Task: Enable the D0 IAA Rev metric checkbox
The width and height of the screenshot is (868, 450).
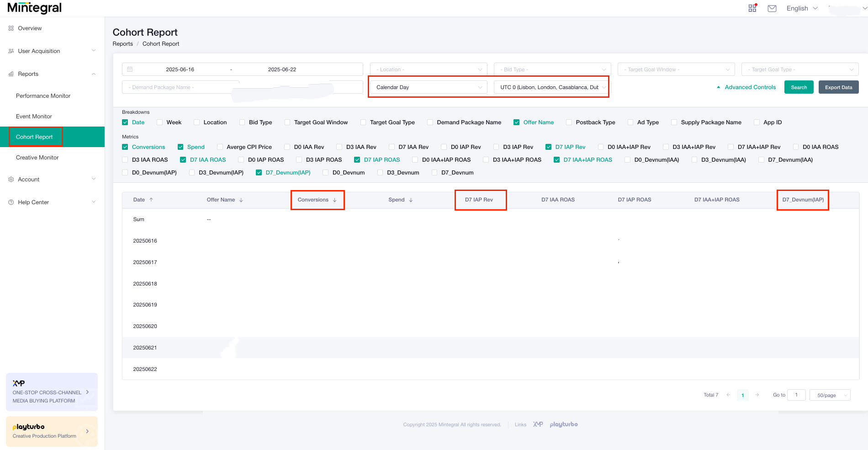Action: click(287, 147)
